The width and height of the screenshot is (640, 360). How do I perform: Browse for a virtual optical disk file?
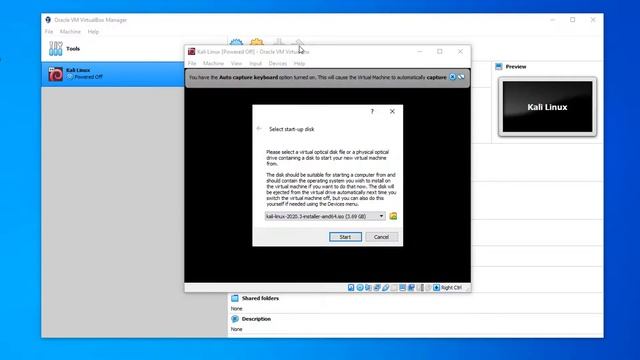coord(393,216)
